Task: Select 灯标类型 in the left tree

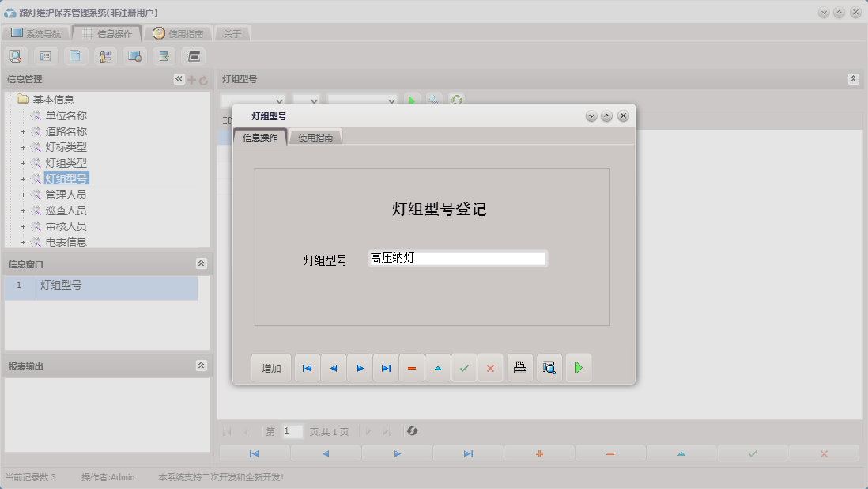Action: (x=64, y=146)
